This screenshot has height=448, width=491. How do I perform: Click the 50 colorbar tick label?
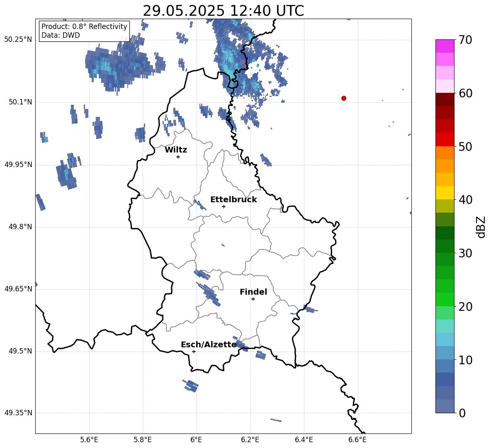coord(465,146)
